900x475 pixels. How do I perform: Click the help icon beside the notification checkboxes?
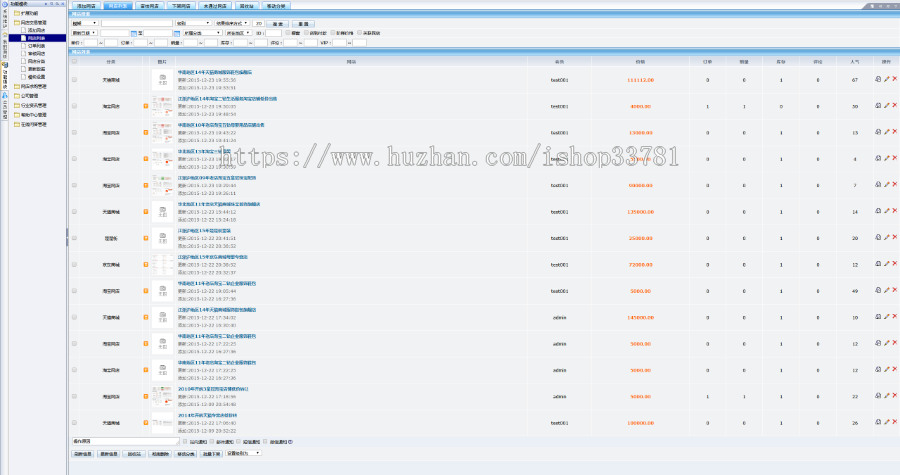290,442
